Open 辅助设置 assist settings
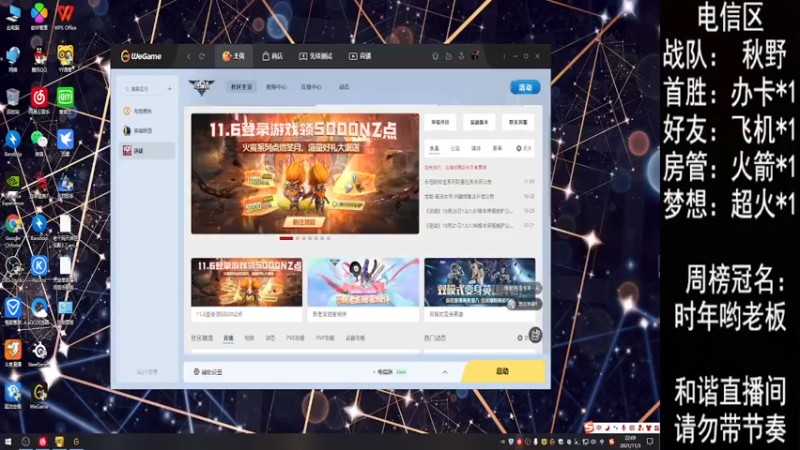This screenshot has width=800, height=450. [x=208, y=372]
